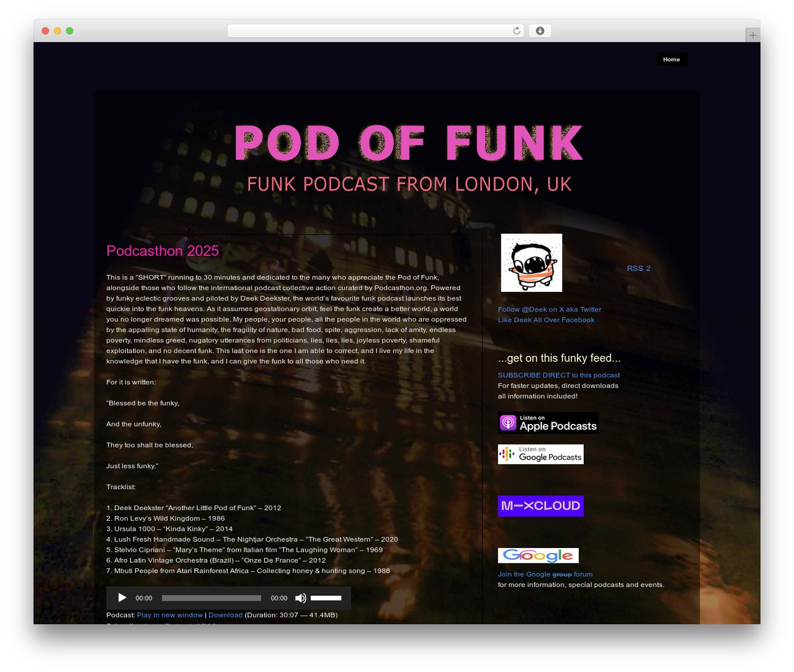Open the Google Podcasts badge
Screen dimensions: 794x672
click(541, 454)
